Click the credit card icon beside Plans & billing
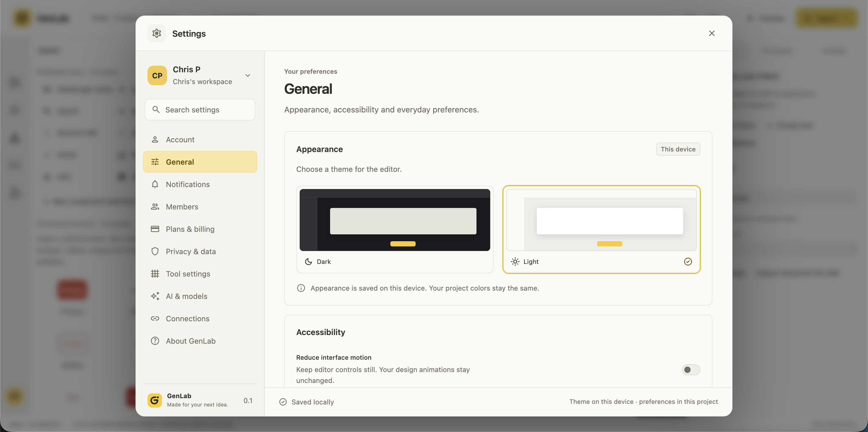 tap(155, 229)
